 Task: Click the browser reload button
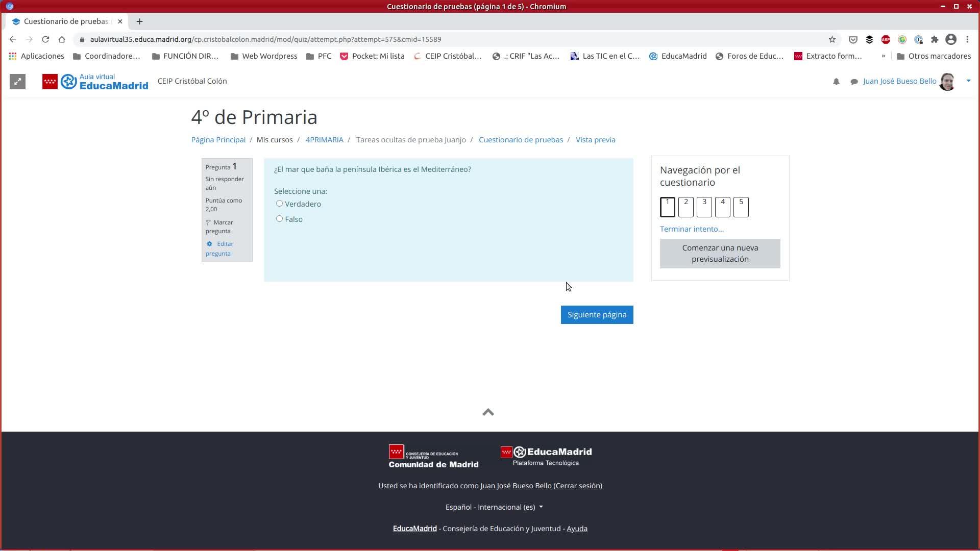click(x=45, y=39)
